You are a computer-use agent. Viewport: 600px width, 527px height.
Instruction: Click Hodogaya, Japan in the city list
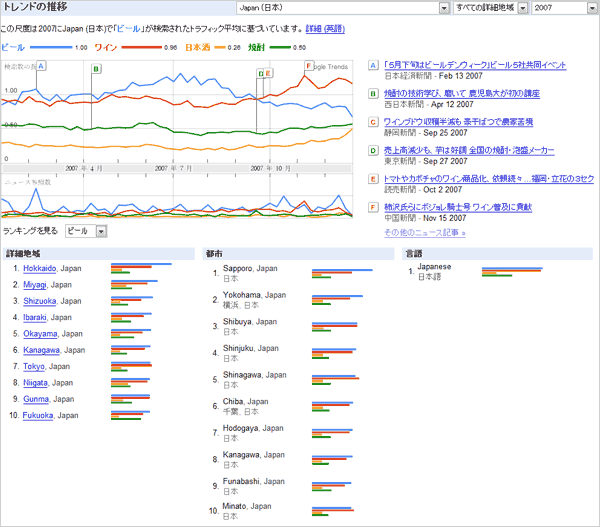pos(253,428)
